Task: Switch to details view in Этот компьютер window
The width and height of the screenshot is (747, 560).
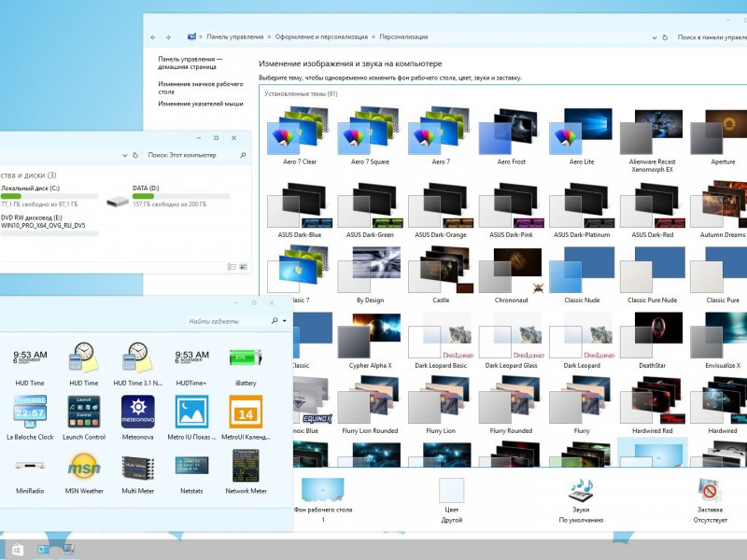Action: click(x=232, y=267)
